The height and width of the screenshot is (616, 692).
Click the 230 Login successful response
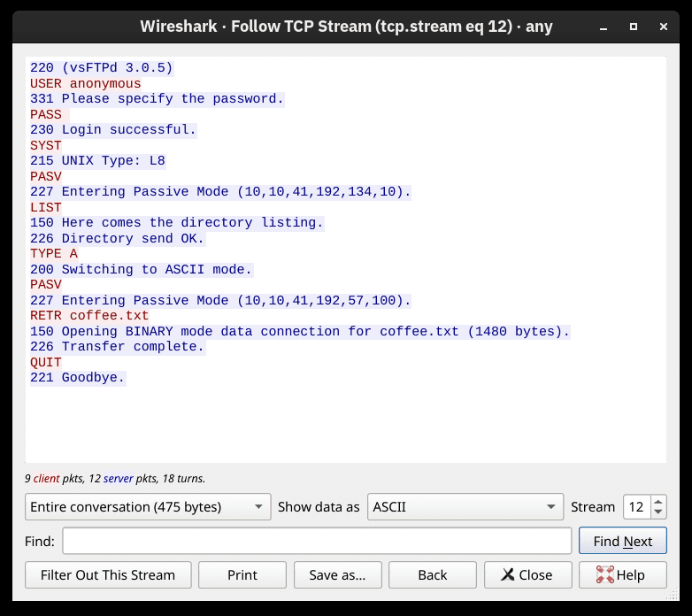point(113,130)
